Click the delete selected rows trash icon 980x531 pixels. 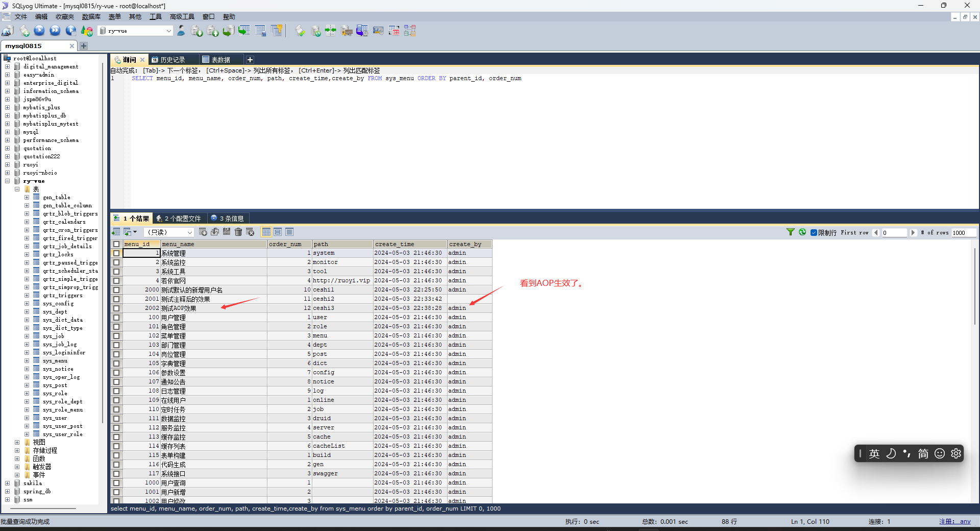click(238, 232)
